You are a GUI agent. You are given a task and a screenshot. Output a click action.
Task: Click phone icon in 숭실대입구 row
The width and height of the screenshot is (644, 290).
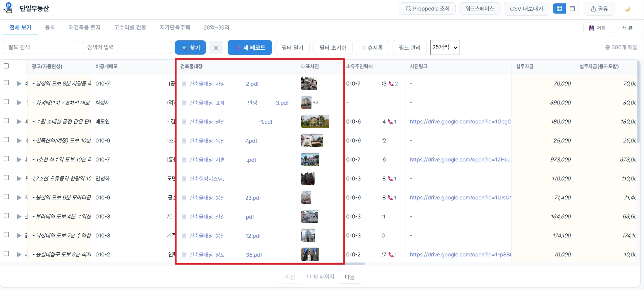coord(391,254)
